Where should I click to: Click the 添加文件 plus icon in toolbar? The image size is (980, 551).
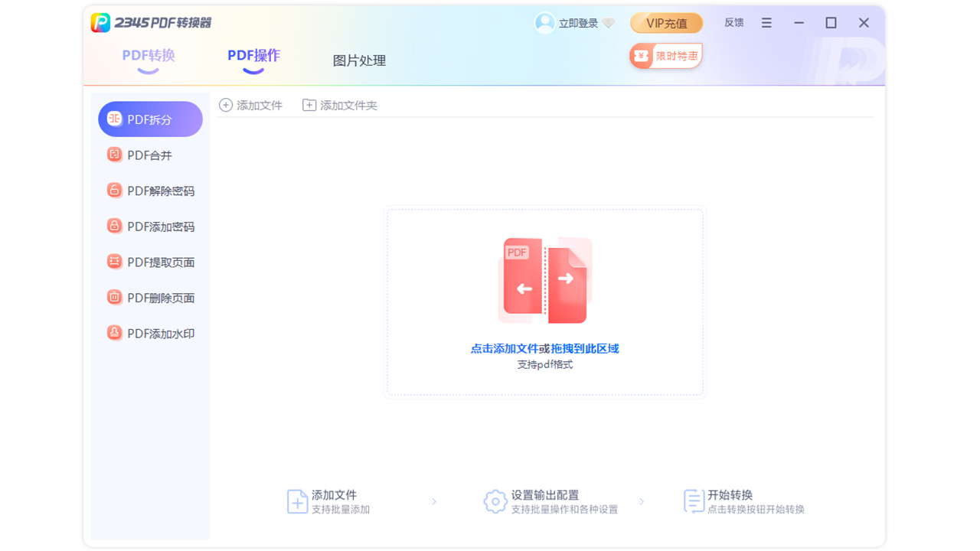click(225, 105)
